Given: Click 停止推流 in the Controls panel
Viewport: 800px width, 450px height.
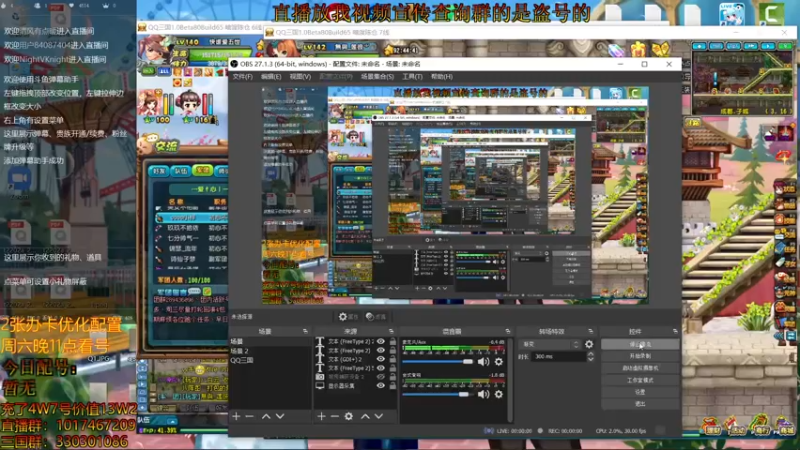Looking at the screenshot, I should click(640, 344).
